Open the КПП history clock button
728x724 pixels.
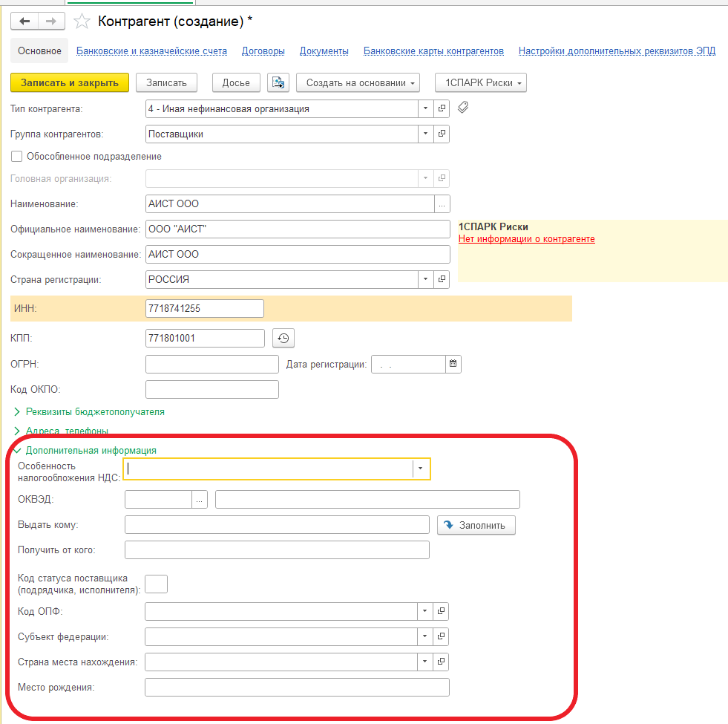(x=283, y=339)
